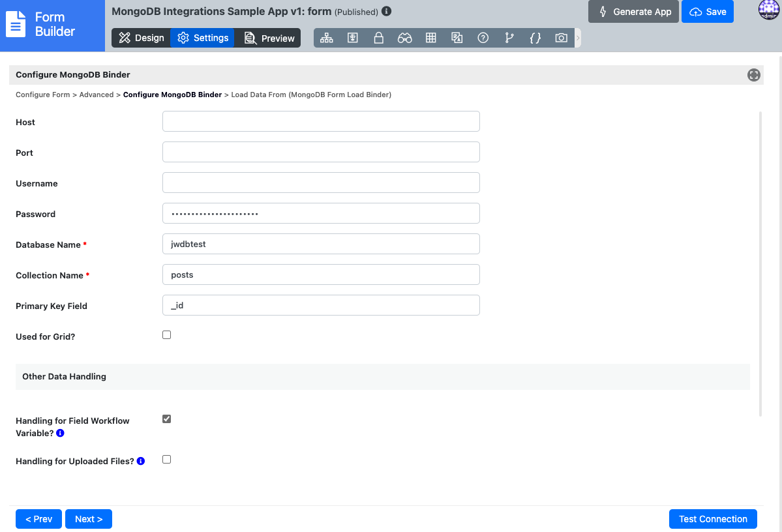Open the curly braces JSON toolbar icon

point(535,38)
